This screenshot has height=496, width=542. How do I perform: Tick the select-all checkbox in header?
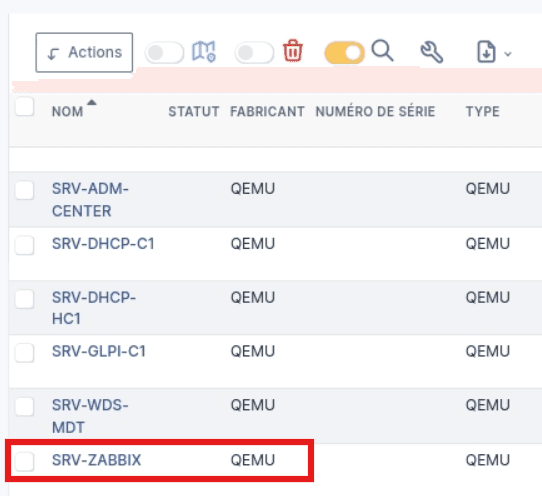(25, 107)
